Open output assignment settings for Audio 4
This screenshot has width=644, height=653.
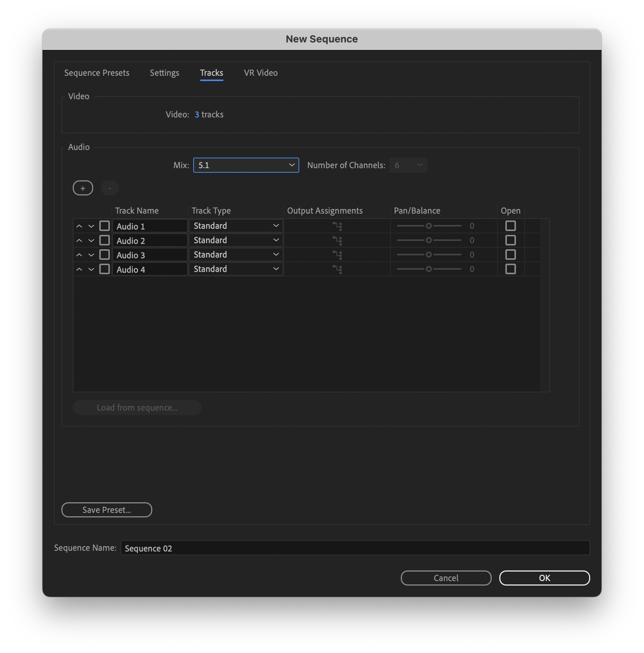[x=337, y=269]
